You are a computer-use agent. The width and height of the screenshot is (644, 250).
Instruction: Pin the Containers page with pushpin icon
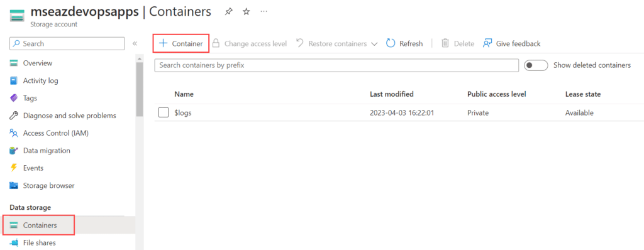click(228, 12)
